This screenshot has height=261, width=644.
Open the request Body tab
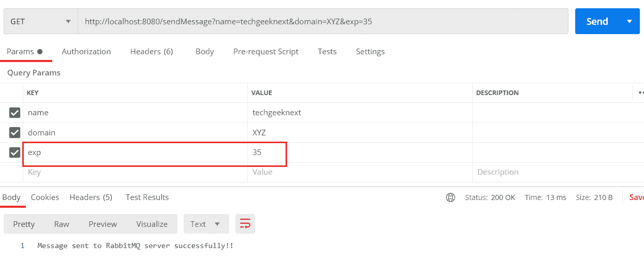pos(205,52)
